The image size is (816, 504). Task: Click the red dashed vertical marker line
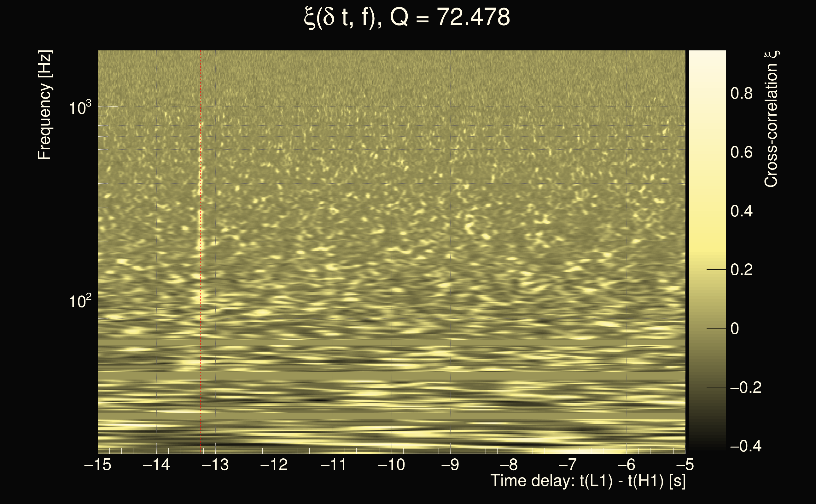(x=200, y=233)
